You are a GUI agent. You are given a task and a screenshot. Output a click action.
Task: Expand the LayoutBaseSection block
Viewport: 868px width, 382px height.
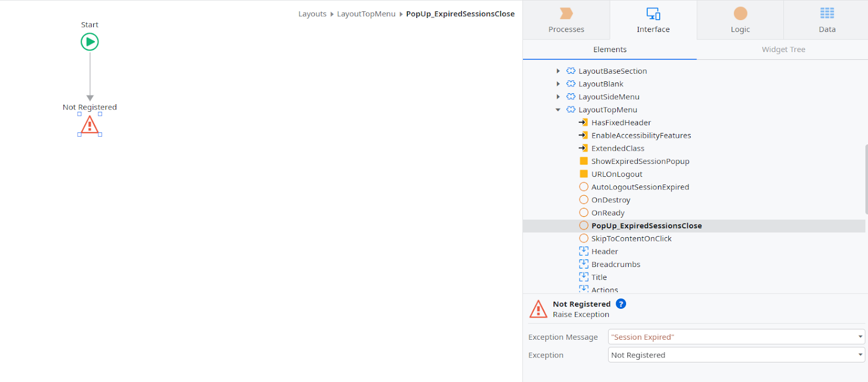point(558,71)
